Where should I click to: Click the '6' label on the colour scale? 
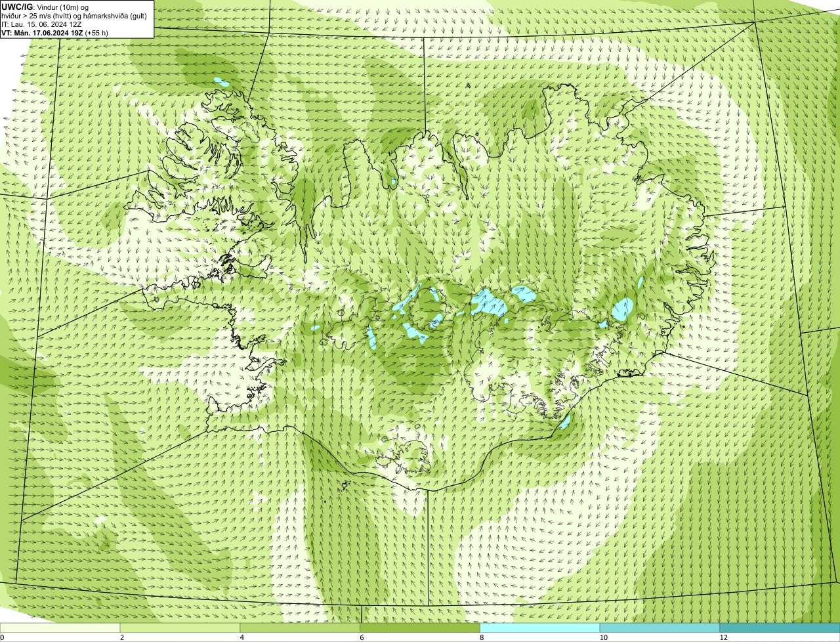362,637
